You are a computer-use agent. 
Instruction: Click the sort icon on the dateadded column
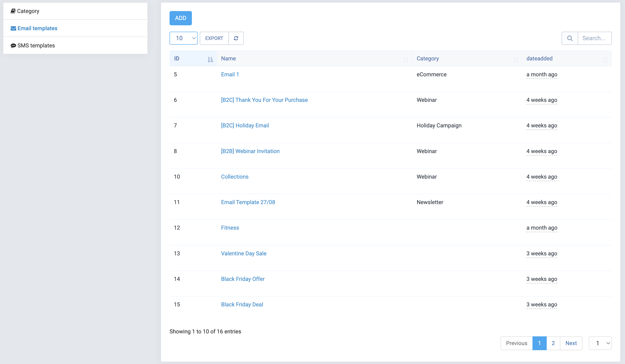tap(605, 60)
